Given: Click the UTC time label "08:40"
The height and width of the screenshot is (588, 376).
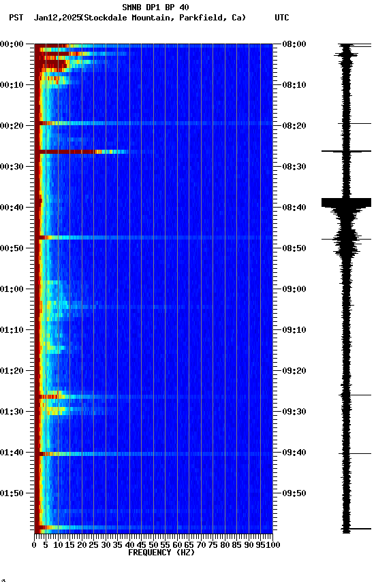Looking at the screenshot, I should pos(294,208).
